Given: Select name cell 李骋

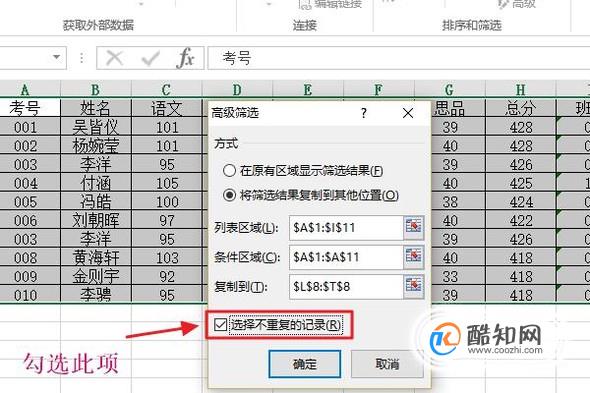Looking at the screenshot, I should [96, 295].
